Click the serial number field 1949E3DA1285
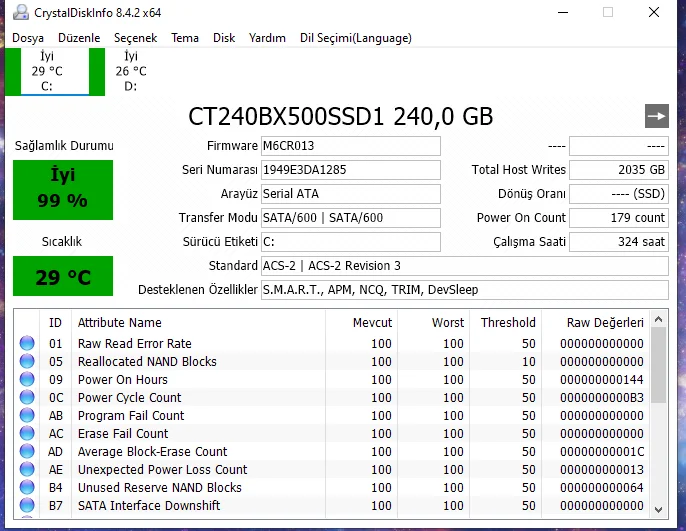The image size is (686, 531). tap(351, 170)
